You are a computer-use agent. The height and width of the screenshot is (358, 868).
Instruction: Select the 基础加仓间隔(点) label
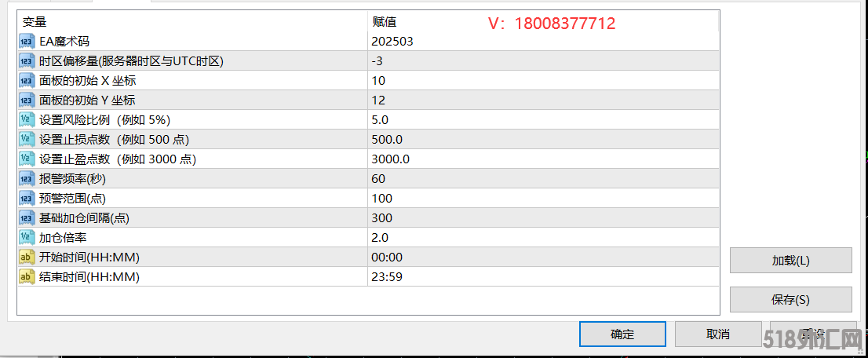84,217
